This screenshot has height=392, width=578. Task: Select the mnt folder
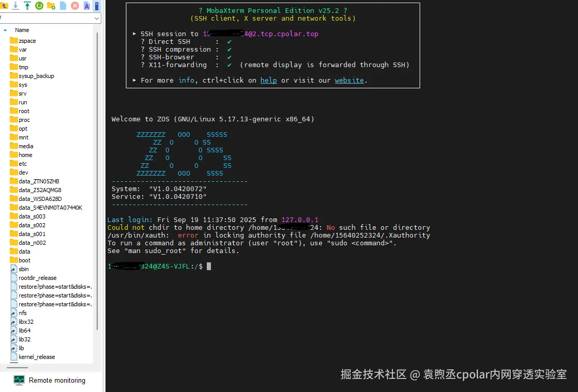pyautogui.click(x=23, y=137)
